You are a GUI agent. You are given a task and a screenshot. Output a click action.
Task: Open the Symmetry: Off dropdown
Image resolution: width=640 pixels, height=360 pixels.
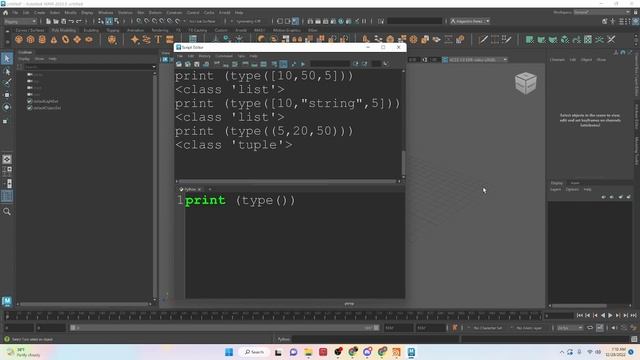(x=248, y=21)
